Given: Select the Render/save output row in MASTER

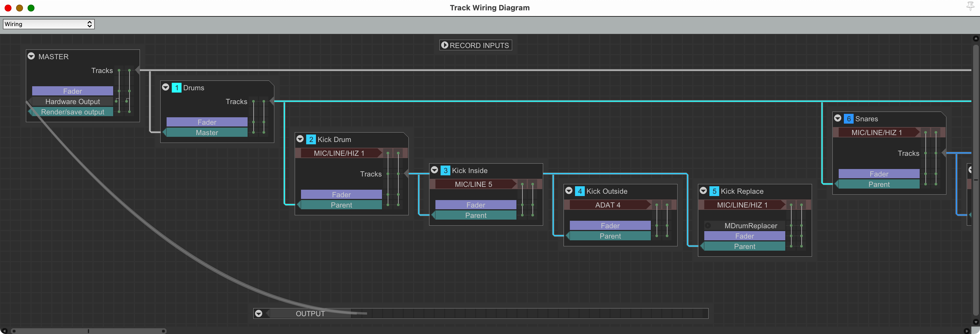Looking at the screenshot, I should pos(72,112).
